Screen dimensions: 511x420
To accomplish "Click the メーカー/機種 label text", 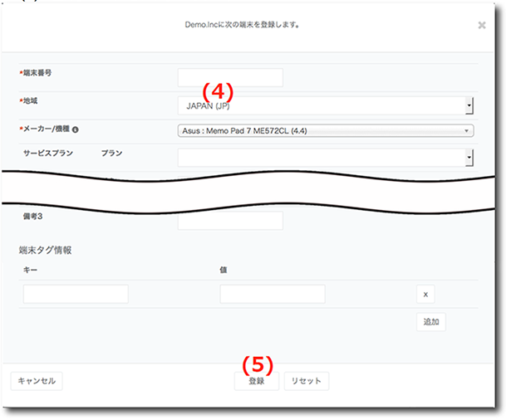I will pyautogui.click(x=46, y=129).
